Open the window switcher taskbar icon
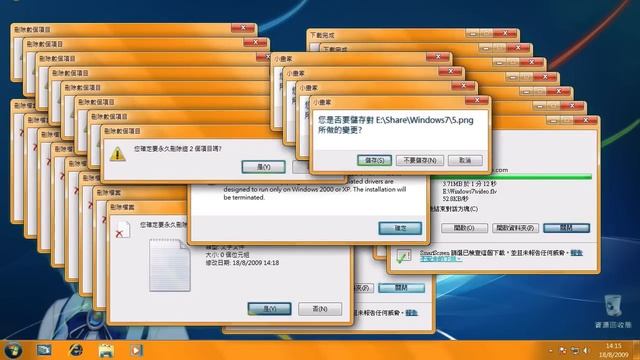This screenshot has width=640, height=360. click(x=44, y=350)
